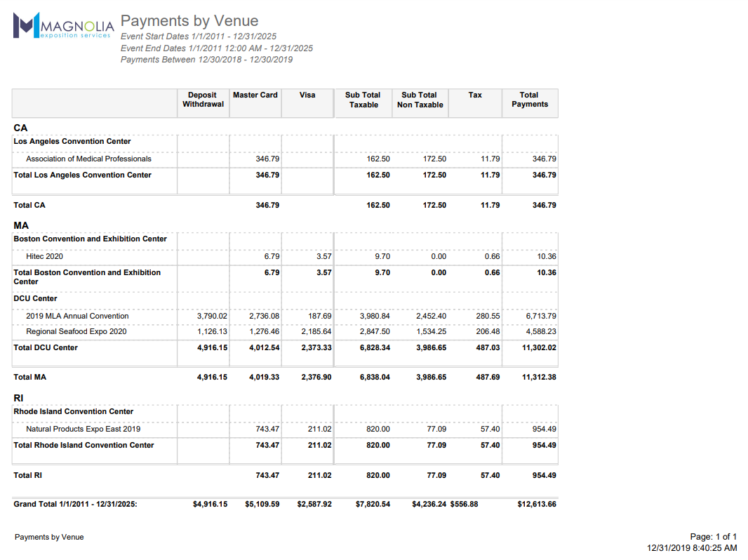Click the MA state group heading
The height and width of the screenshot is (560, 748).
[20, 226]
